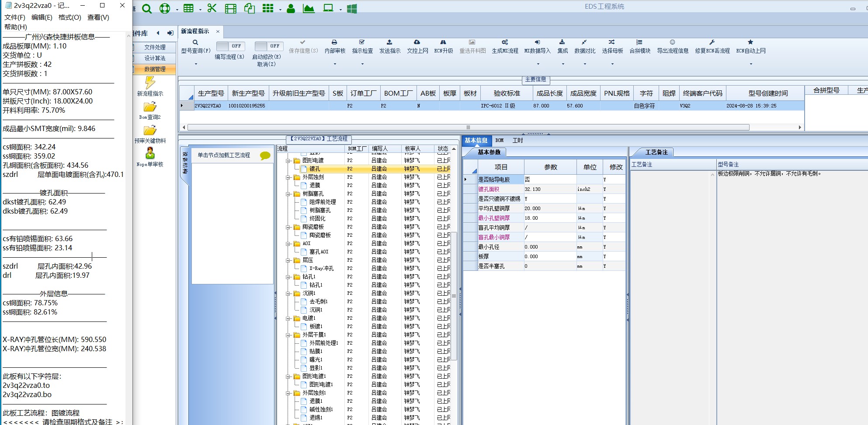Click the MI数据导入 import icon
868x425 pixels.
pos(537,42)
